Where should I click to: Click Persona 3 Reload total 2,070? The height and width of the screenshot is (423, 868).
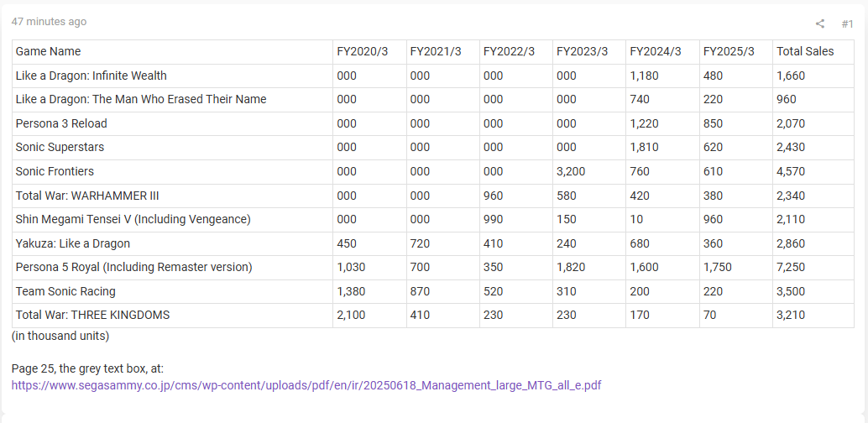pyautogui.click(x=813, y=123)
